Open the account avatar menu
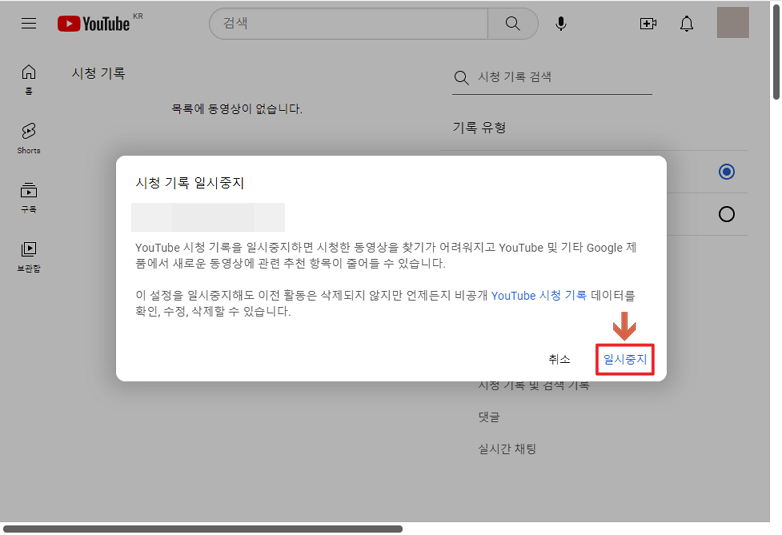This screenshot has height=535, width=782. (733, 22)
